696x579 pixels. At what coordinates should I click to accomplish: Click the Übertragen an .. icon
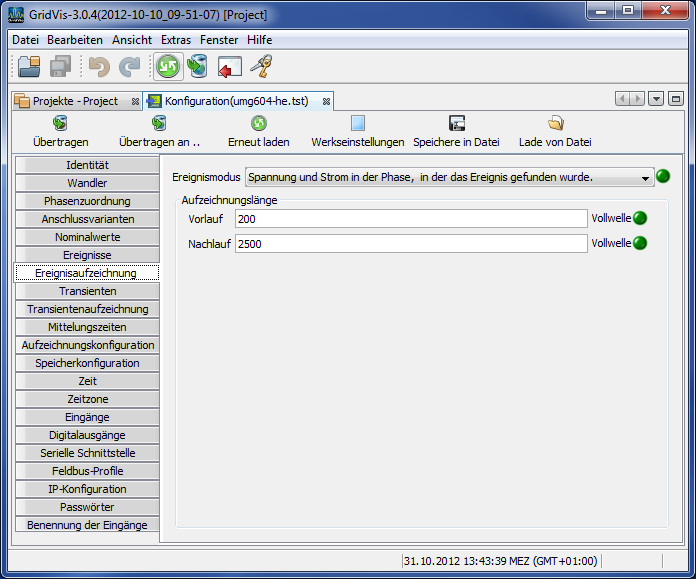click(159, 123)
